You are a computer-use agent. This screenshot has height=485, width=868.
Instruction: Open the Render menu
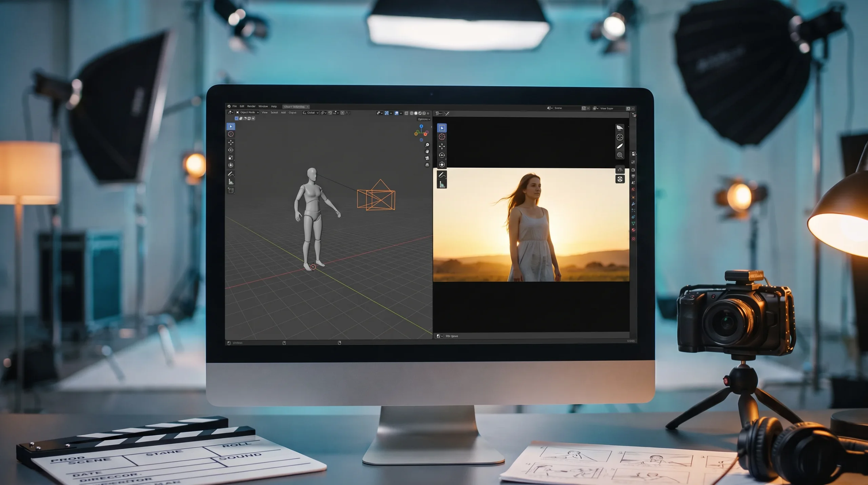tap(251, 106)
